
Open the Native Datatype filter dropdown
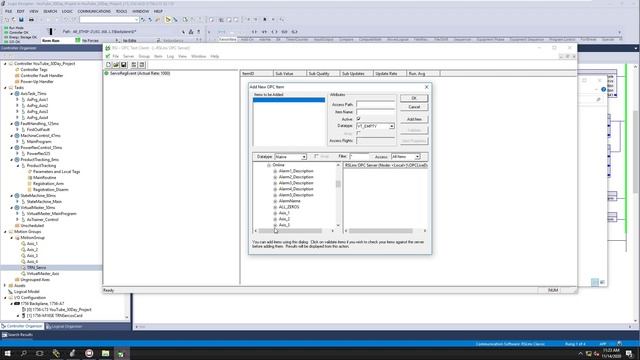(304, 157)
